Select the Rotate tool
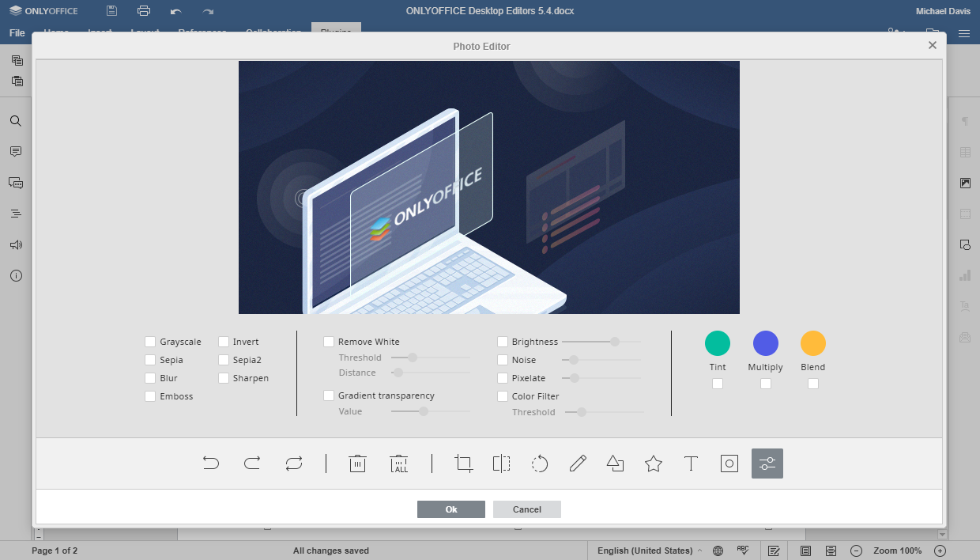 point(540,464)
